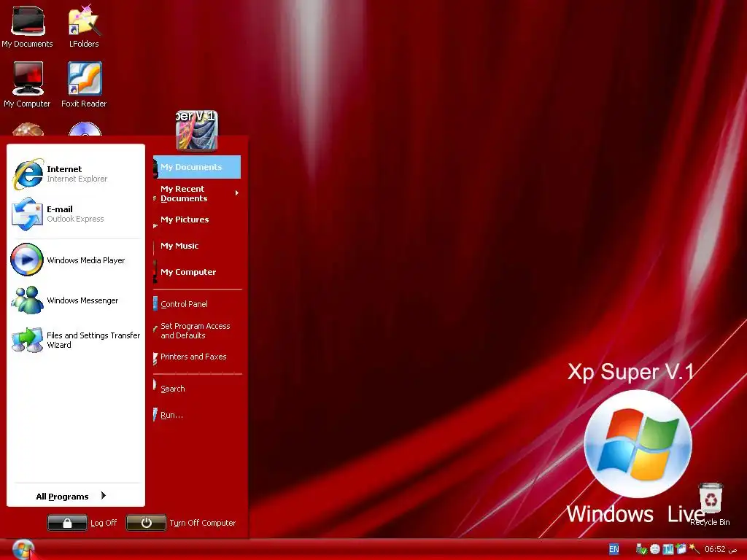Select My Documents in the Start menu

point(197,167)
